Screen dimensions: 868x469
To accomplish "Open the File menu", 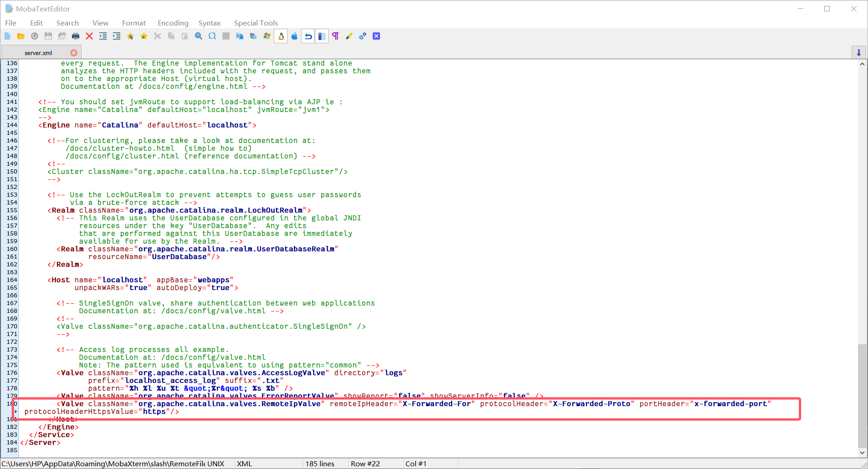I will click(11, 23).
